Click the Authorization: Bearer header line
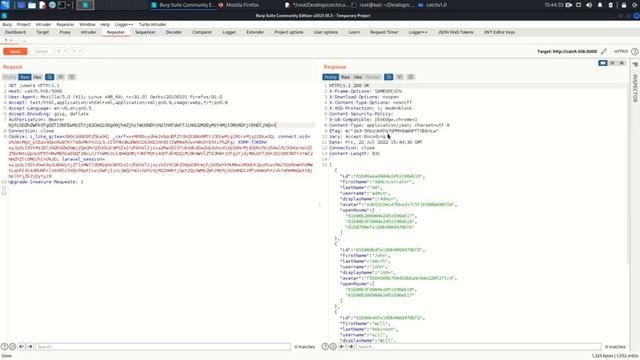 (36, 120)
